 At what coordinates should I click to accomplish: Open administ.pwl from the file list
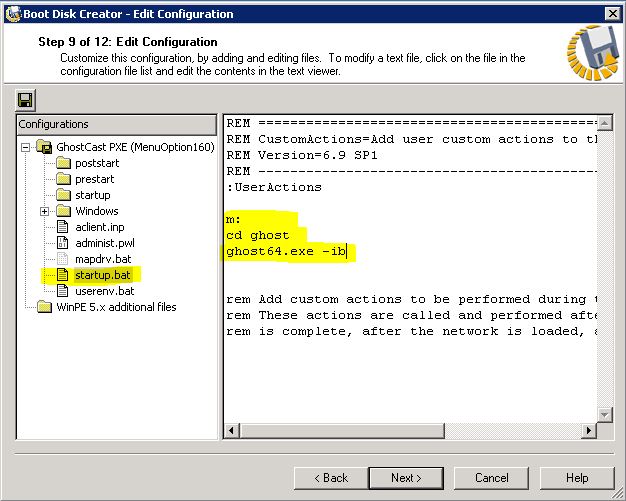tap(105, 243)
